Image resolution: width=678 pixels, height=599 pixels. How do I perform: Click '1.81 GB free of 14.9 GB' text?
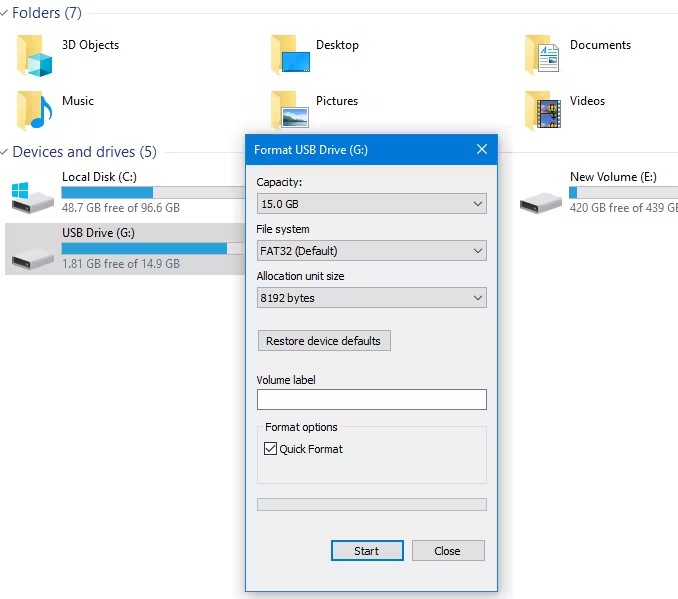click(x=121, y=264)
